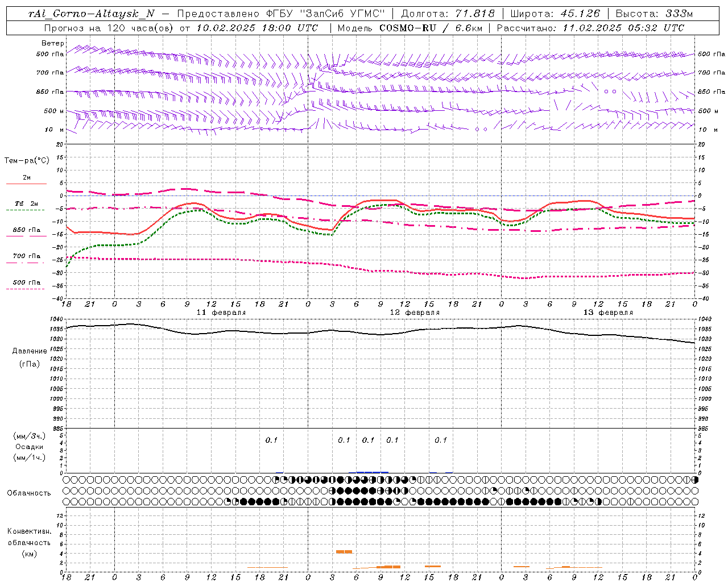Click the (мм/3ч.) precipitation unit label
The width and height of the screenshot is (728, 582).
pos(30,436)
